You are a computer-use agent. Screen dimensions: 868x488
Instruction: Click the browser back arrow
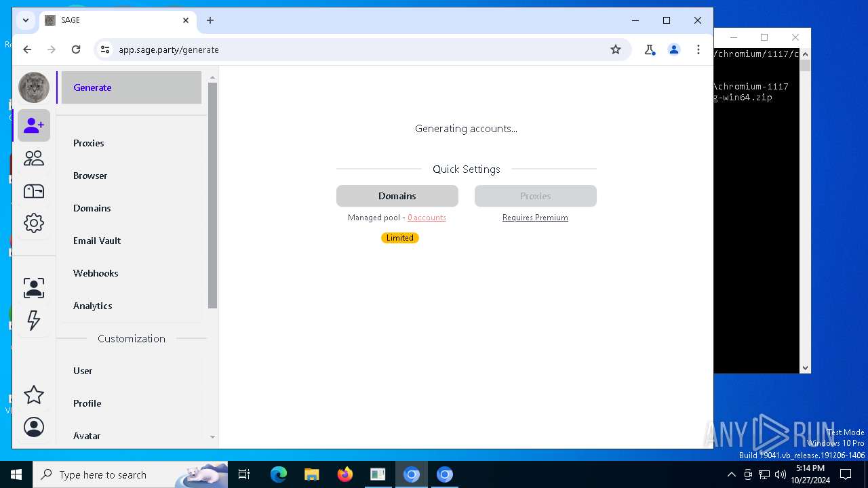point(27,49)
